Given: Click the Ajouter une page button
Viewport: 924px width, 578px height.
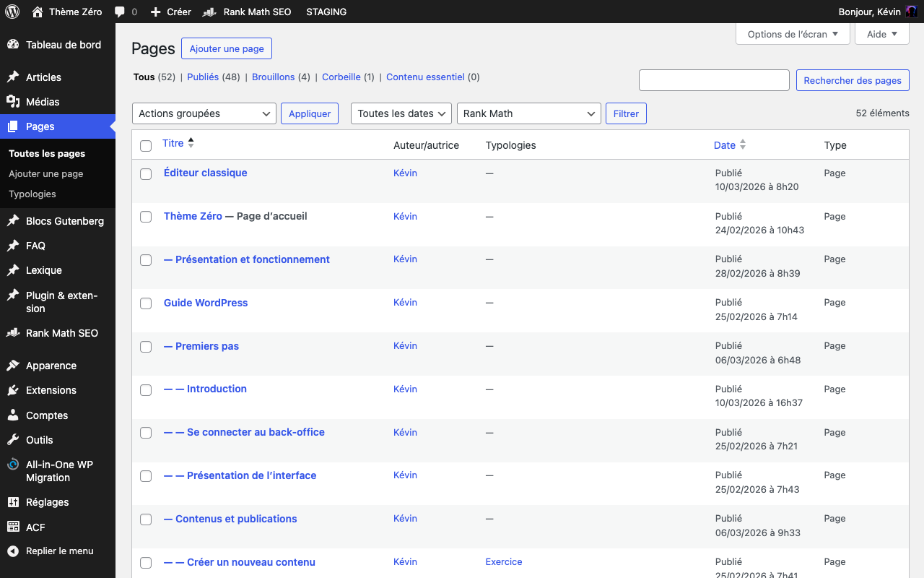Looking at the screenshot, I should 227,48.
